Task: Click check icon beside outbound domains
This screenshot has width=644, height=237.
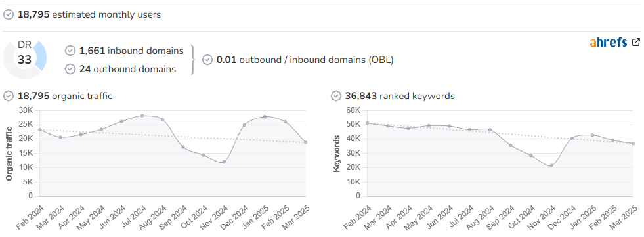Action: click(x=70, y=69)
